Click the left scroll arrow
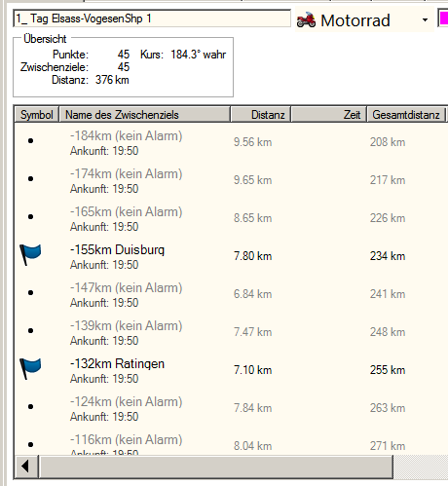The height and width of the screenshot is (486, 448). tap(26, 467)
